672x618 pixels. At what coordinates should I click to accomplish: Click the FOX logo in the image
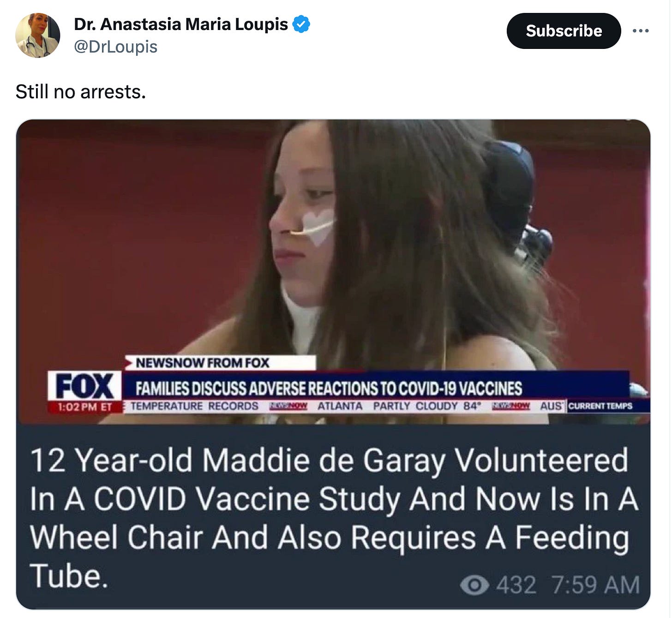tap(85, 386)
